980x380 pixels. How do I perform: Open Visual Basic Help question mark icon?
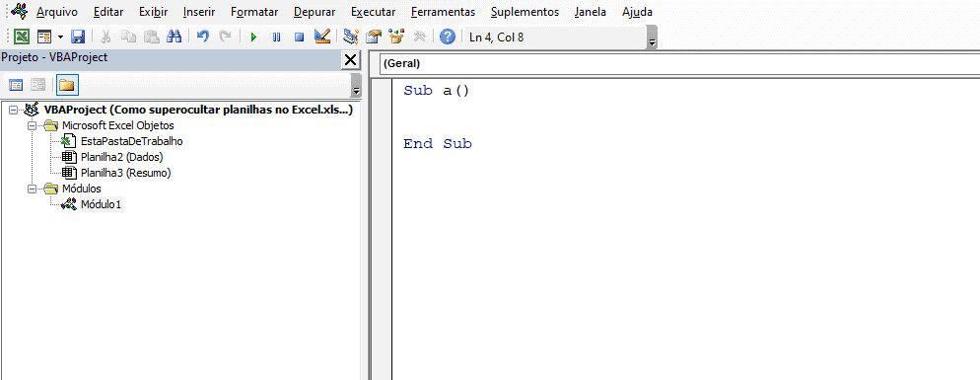tap(448, 37)
